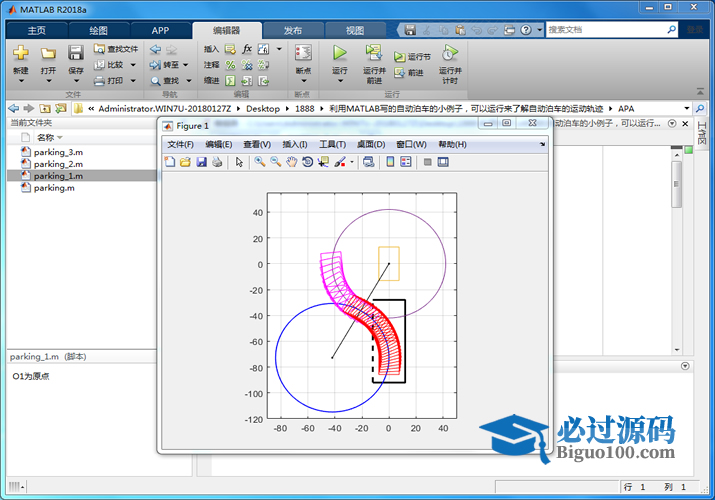Click the Print (打印) button

[109, 81]
